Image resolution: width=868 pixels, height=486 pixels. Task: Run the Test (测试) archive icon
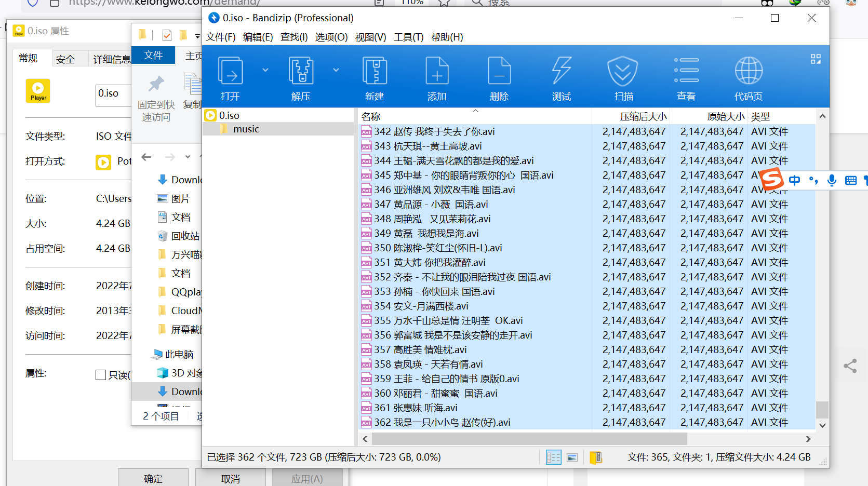[x=562, y=71]
